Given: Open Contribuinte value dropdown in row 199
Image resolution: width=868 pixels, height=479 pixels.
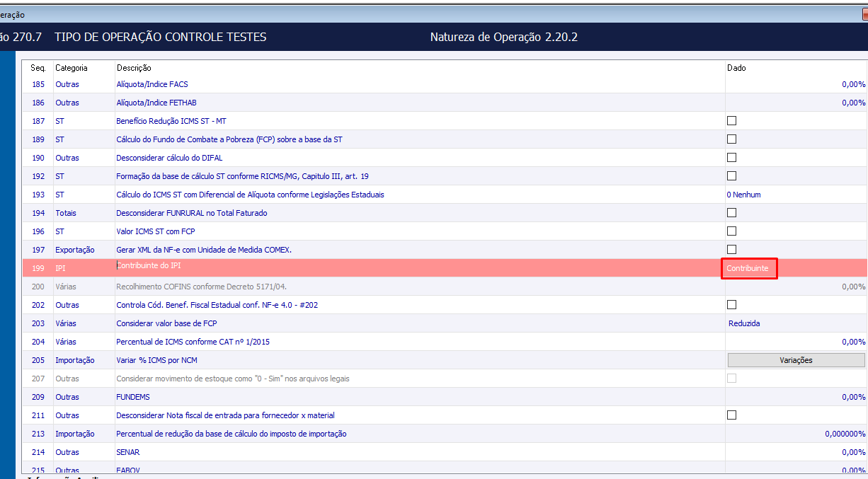Looking at the screenshot, I should click(749, 268).
